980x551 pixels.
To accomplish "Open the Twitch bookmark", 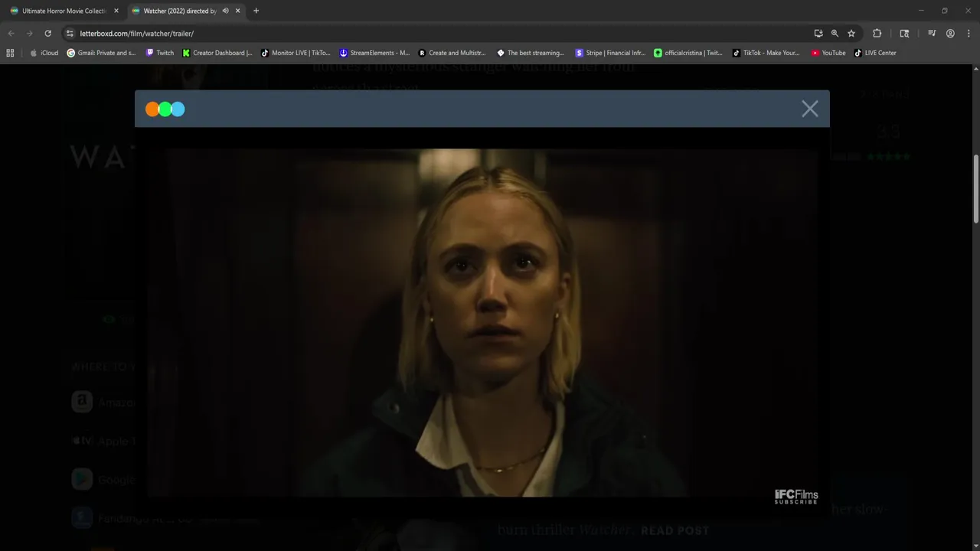I will (159, 53).
